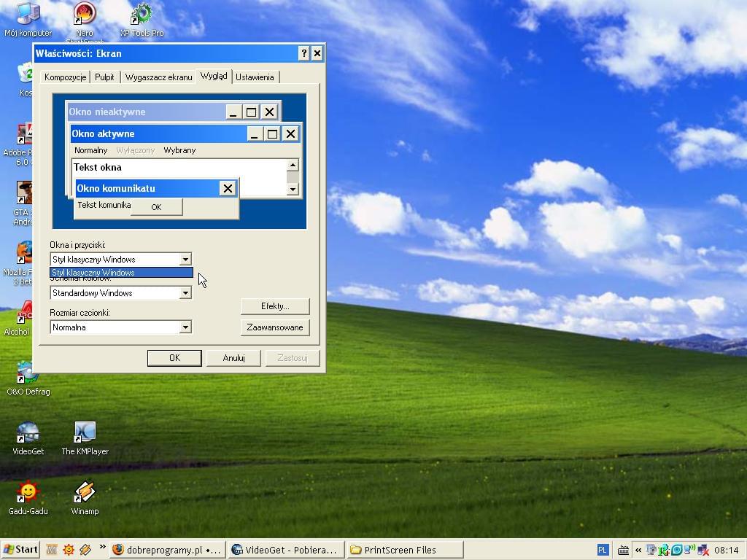Image resolution: width=747 pixels, height=560 pixels.
Task: Launch the Gadu-Gadu desktop icon
Action: point(28,498)
